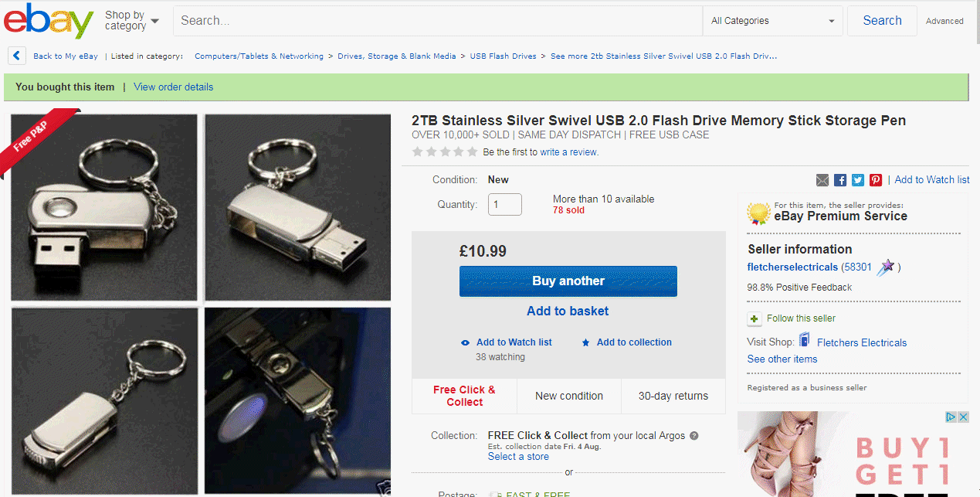Share listing via email envelope icon

(822, 180)
